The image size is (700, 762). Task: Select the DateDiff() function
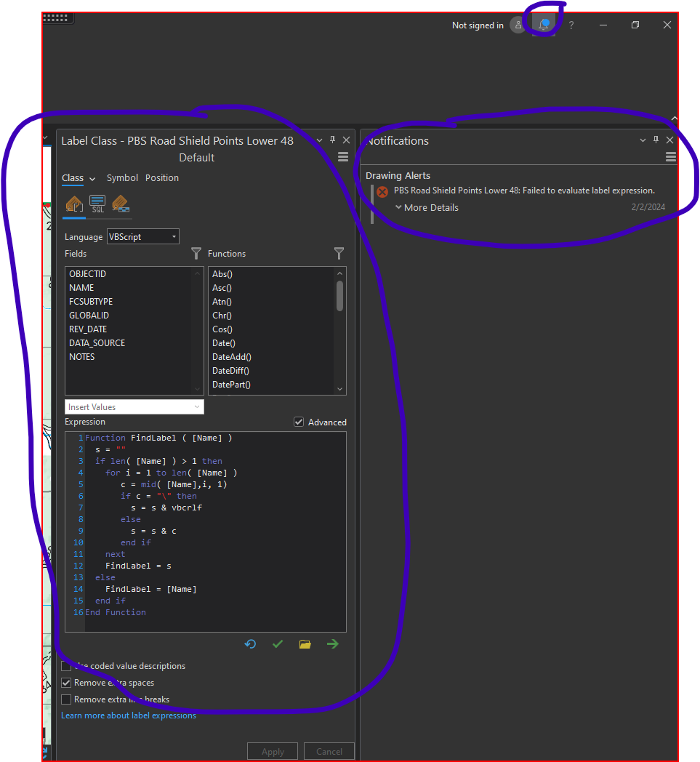(x=230, y=371)
